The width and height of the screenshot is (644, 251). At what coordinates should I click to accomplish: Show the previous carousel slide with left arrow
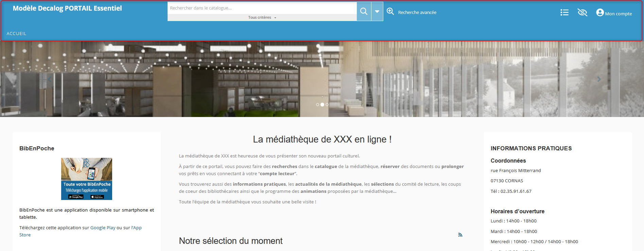(49, 79)
